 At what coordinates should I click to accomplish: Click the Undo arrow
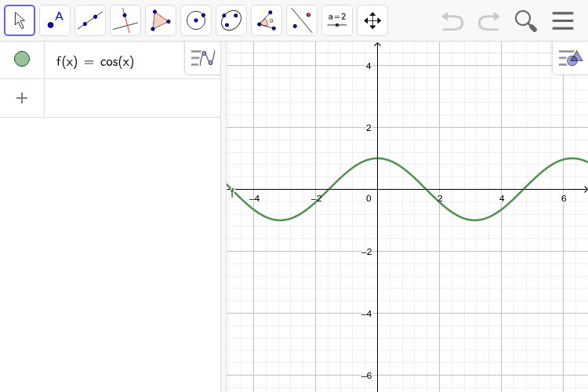tap(452, 21)
